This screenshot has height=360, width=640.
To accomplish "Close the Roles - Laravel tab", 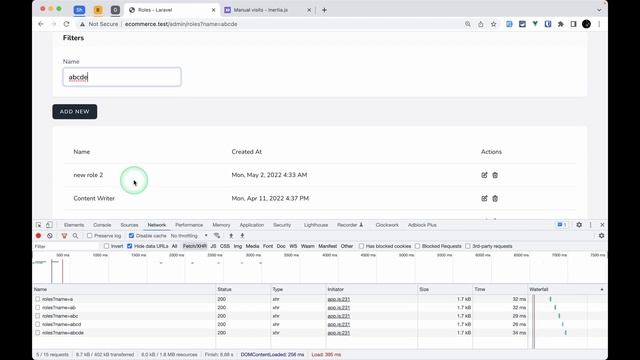I will pos(213,10).
